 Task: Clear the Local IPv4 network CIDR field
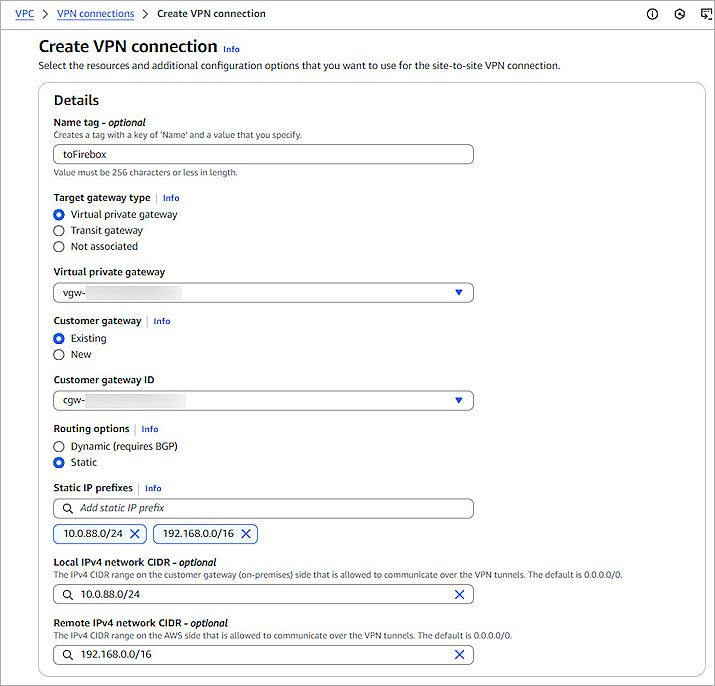(x=459, y=594)
